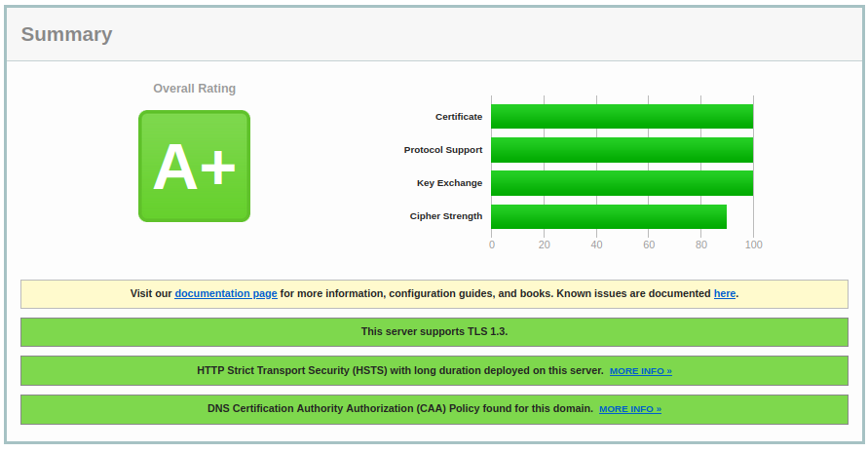Click the 'Protocol Support' chart label
Viewport: 868px width, 452px height.
tap(443, 150)
